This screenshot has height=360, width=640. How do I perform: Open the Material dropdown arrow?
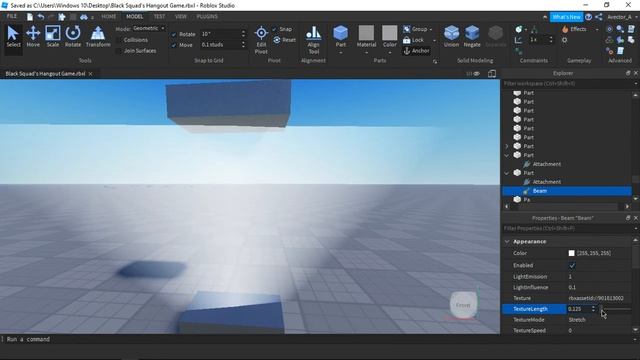click(366, 53)
